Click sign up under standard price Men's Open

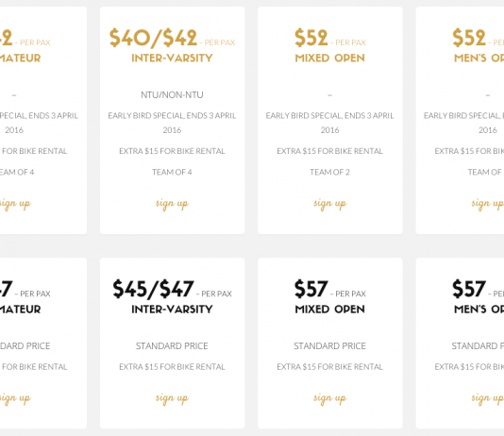(488, 398)
